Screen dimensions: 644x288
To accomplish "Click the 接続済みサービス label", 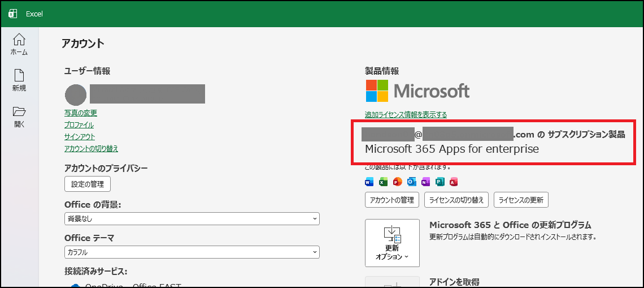I will pyautogui.click(x=95, y=271).
